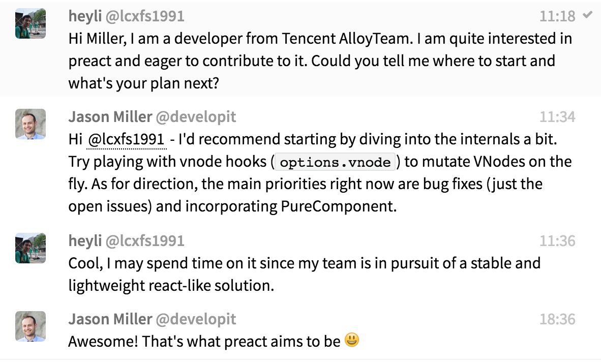Screen dimensions: 601x364
Task: Click the Jason Miller name on the 18:36 message
Action: 110,319
